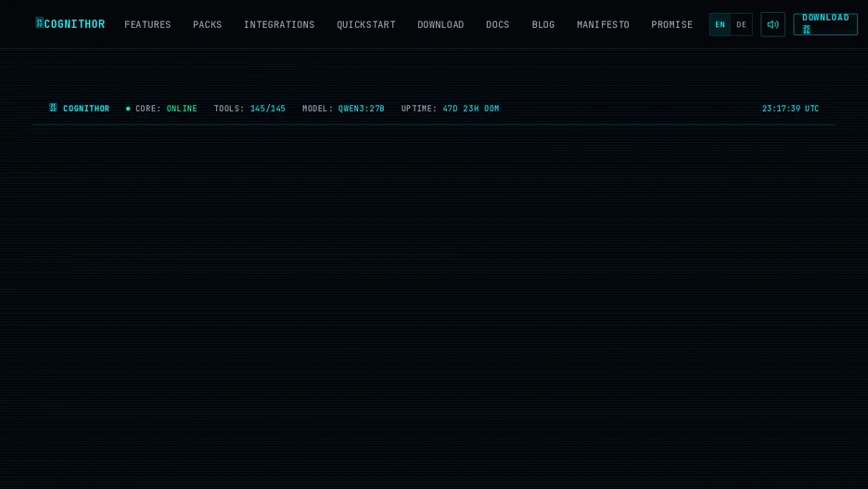Image resolution: width=868 pixels, height=489 pixels.
Task: Open the Packs nav item
Action: point(207,24)
